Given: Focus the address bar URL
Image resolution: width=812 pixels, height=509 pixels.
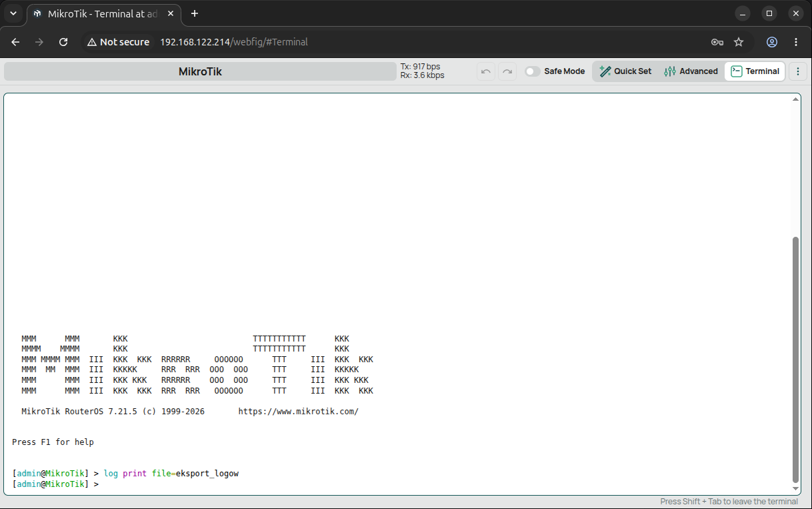Looking at the screenshot, I should click(x=234, y=42).
